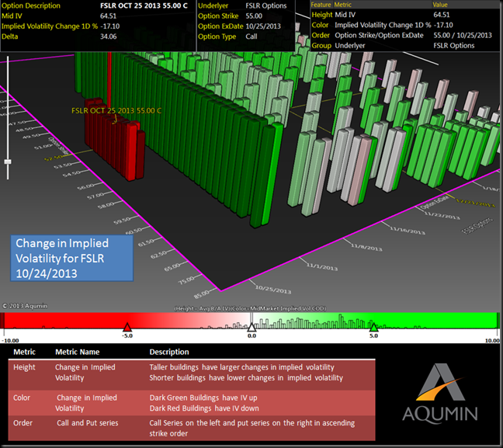
Task: Click the Option ExDate field label in the middle panel
Action: coord(220,26)
